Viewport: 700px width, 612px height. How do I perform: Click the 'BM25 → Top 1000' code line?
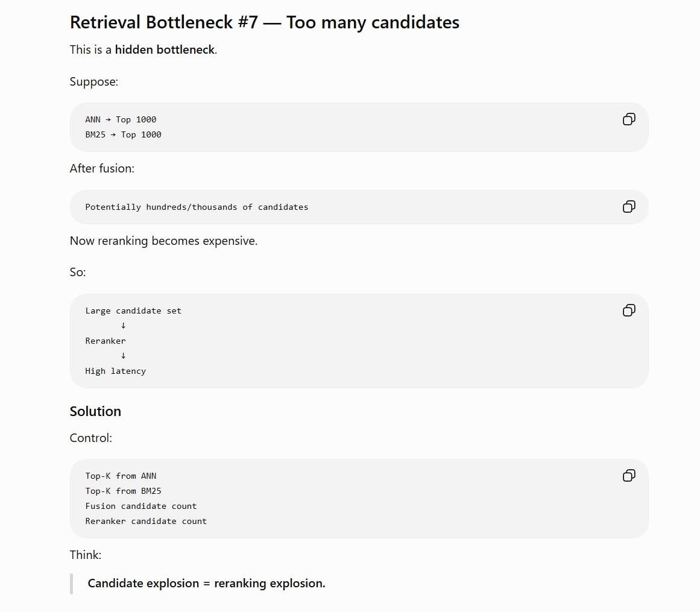123,135
